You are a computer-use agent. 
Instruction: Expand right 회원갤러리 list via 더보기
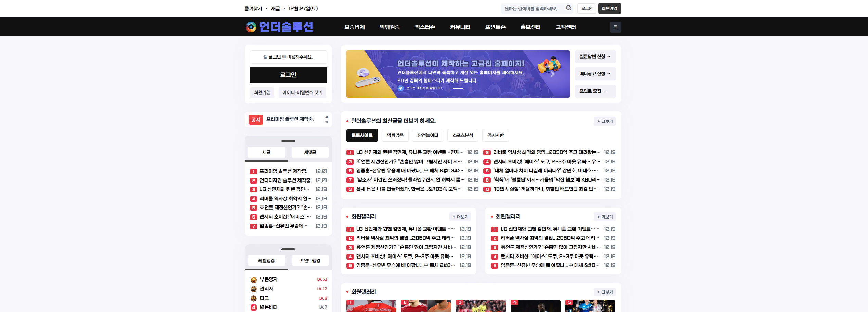(604, 217)
